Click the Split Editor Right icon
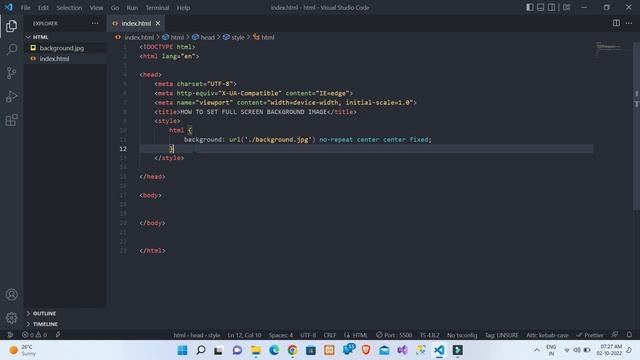The width and height of the screenshot is (640, 360). pyautogui.click(x=616, y=23)
